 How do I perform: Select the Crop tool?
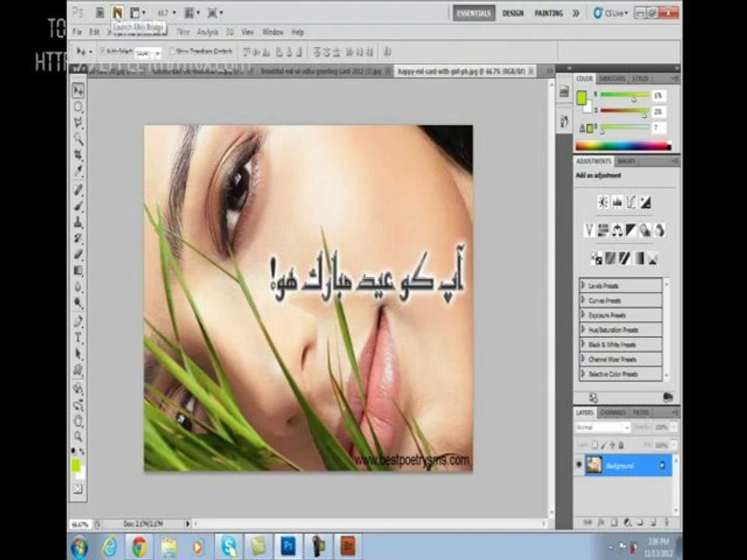78,155
